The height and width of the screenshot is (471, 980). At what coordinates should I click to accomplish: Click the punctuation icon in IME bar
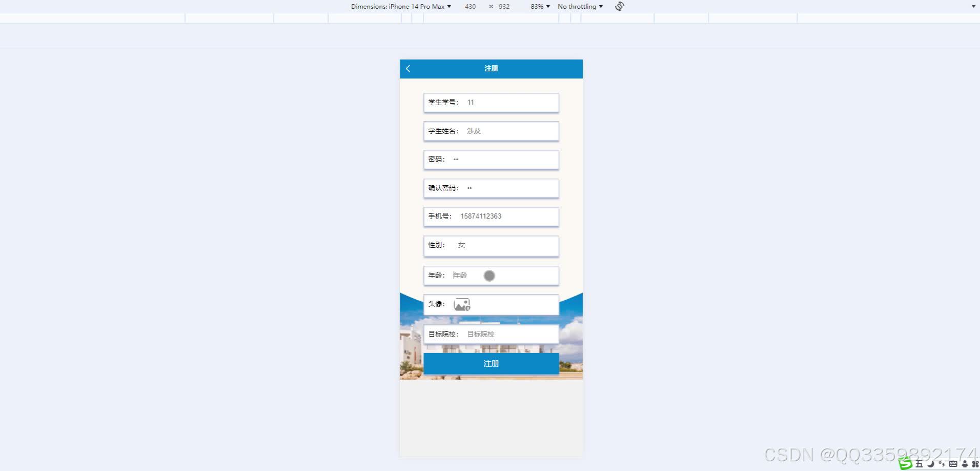point(942,464)
